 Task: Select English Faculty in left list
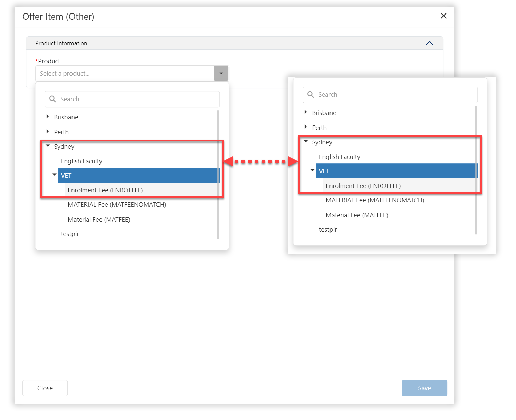pyautogui.click(x=82, y=161)
